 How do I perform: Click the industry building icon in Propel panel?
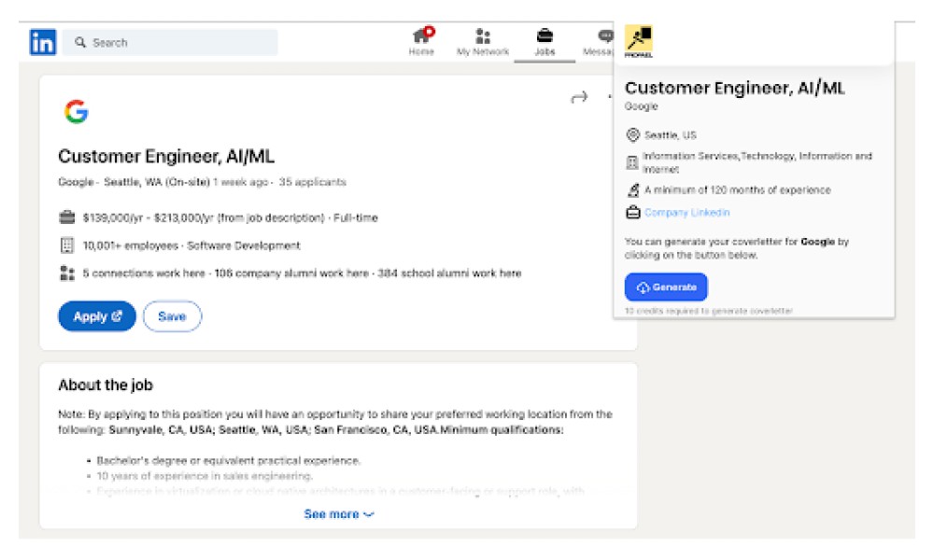click(x=632, y=162)
